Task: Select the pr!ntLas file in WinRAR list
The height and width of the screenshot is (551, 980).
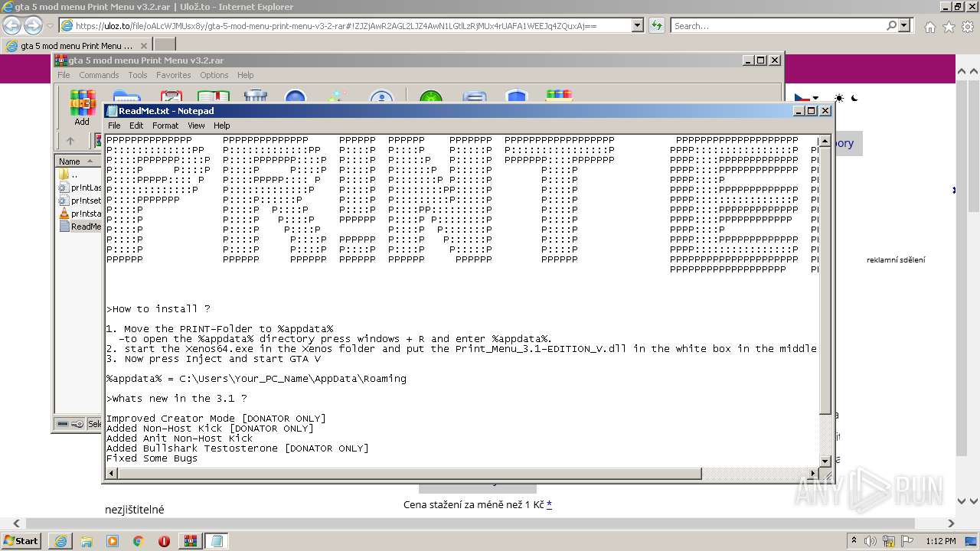Action: (x=80, y=187)
